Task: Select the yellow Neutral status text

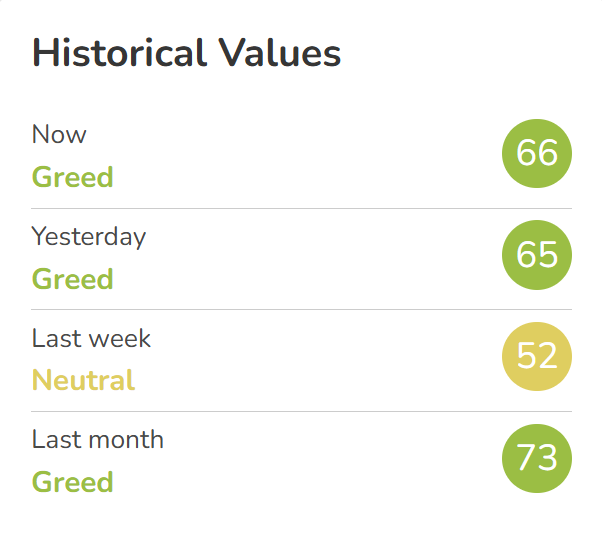Action: pos(83,380)
